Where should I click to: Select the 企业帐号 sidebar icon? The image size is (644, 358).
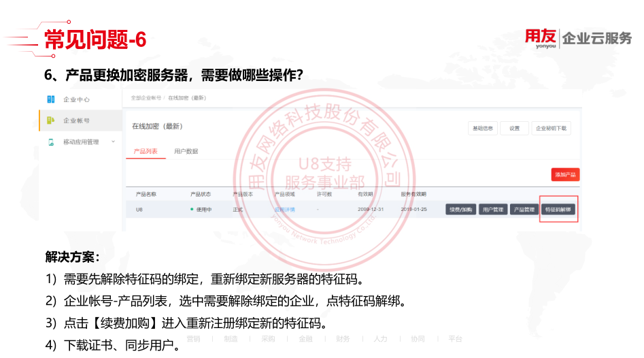coord(50,120)
